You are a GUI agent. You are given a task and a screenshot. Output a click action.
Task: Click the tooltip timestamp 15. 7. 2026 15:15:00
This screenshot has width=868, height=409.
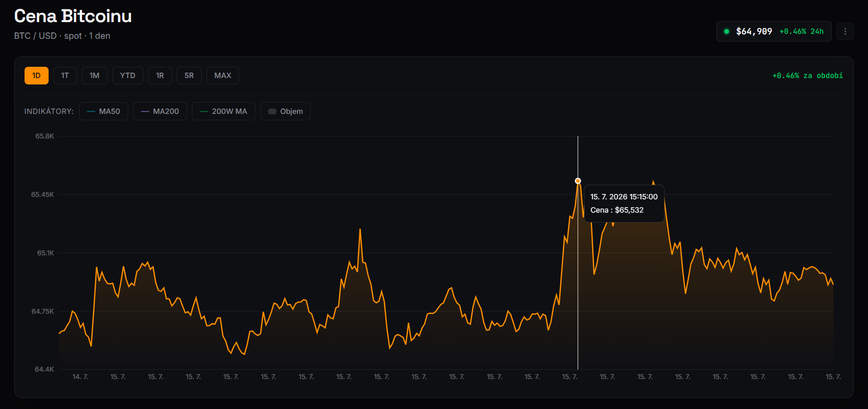click(624, 197)
